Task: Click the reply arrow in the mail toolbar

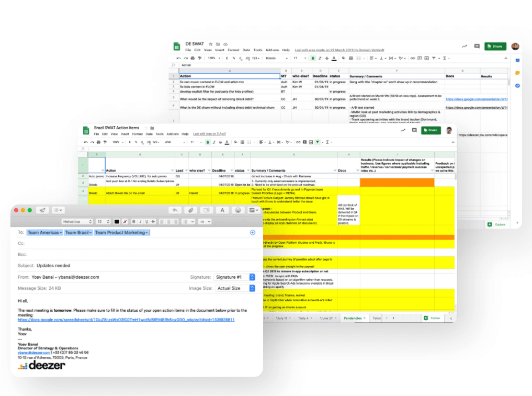Action: 175,210
